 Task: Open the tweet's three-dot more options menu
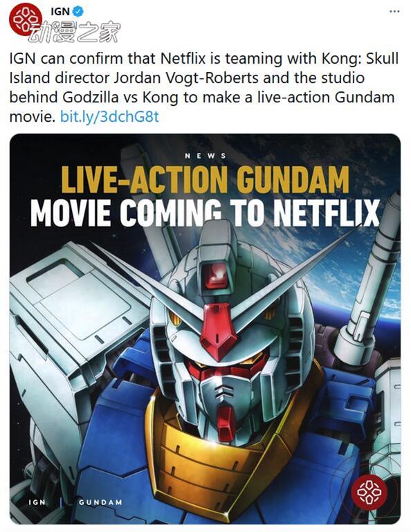(x=394, y=12)
